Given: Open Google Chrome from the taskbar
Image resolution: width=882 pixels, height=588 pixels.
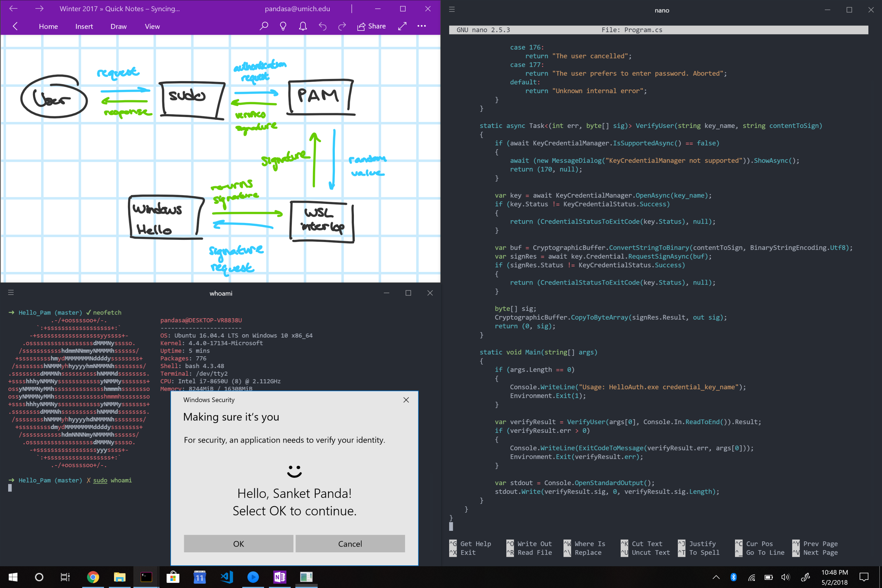Looking at the screenshot, I should (93, 577).
